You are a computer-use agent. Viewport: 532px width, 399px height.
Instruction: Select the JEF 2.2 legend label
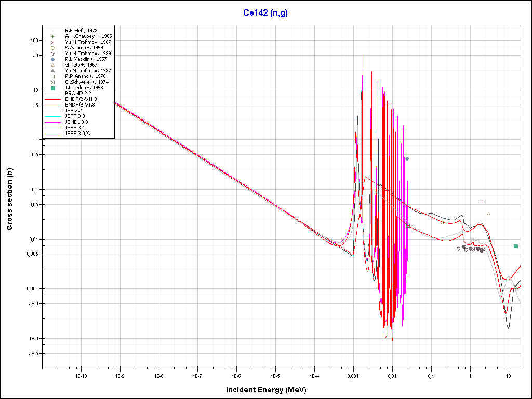point(75,110)
